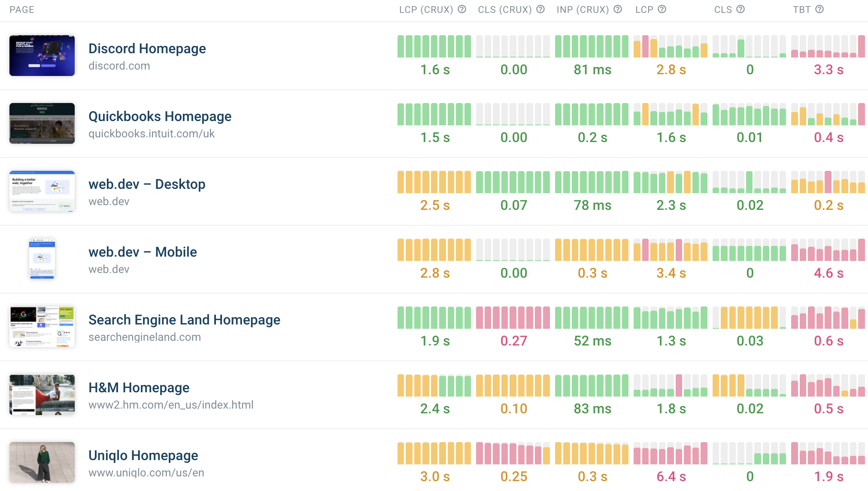Click the www.uniqlo.com/us/en URL

tap(146, 473)
